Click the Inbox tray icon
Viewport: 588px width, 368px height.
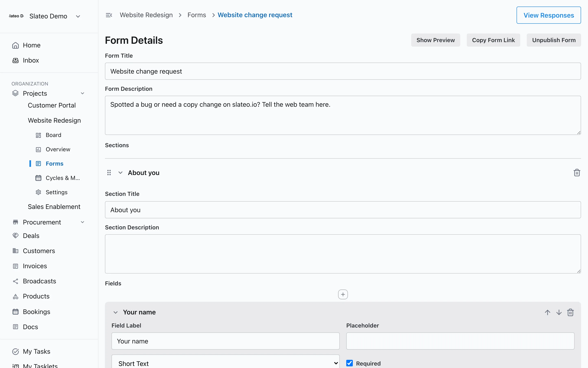coord(16,60)
